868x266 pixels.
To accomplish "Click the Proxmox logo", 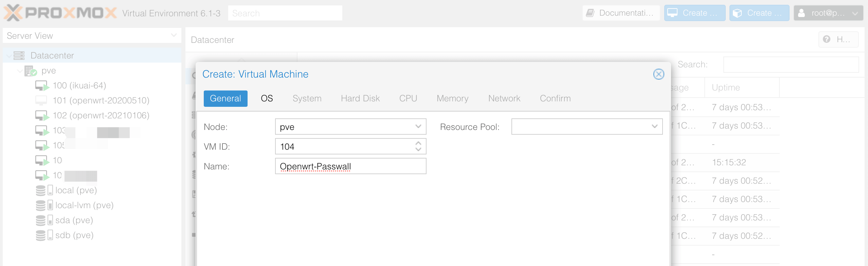I will click(x=60, y=13).
